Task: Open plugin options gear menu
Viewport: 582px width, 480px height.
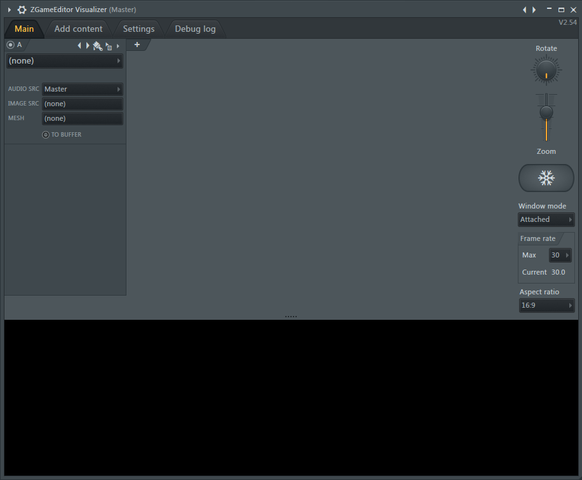Action: pyautogui.click(x=22, y=10)
